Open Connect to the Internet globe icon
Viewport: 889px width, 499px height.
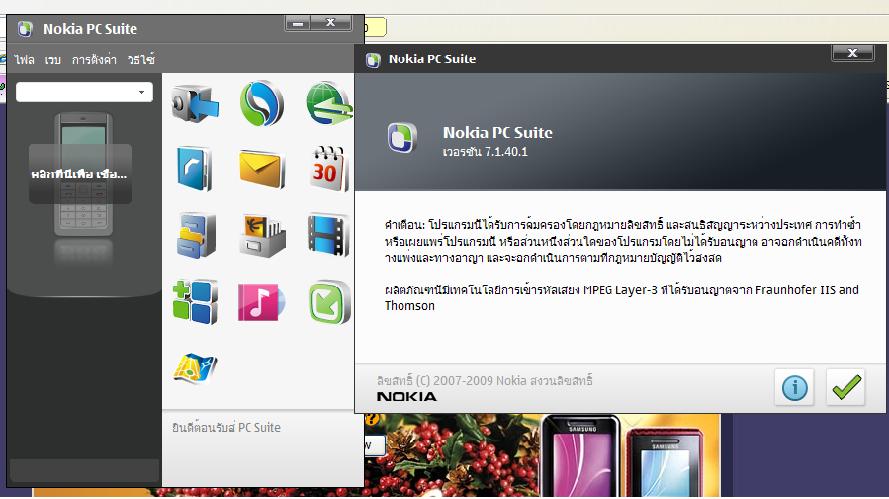point(329,103)
